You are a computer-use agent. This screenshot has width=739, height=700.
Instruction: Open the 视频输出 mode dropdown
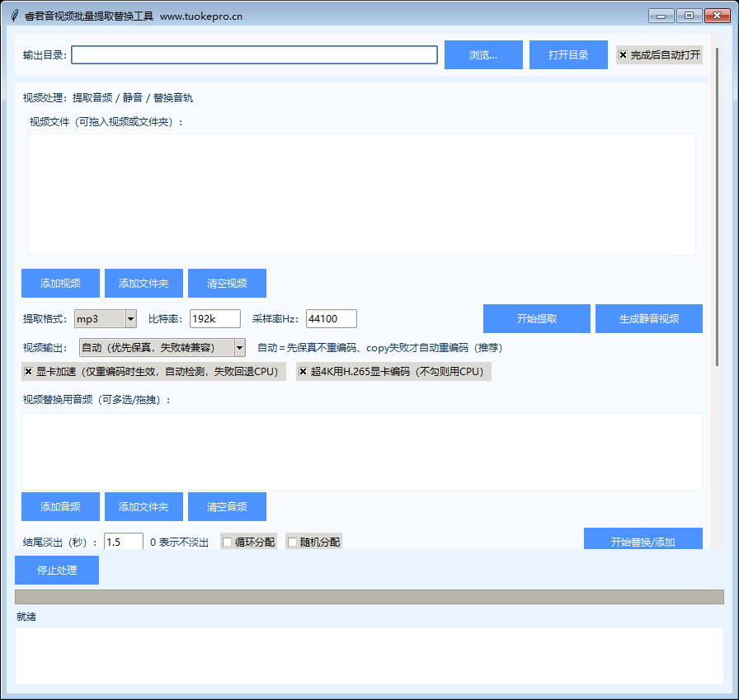click(x=162, y=348)
